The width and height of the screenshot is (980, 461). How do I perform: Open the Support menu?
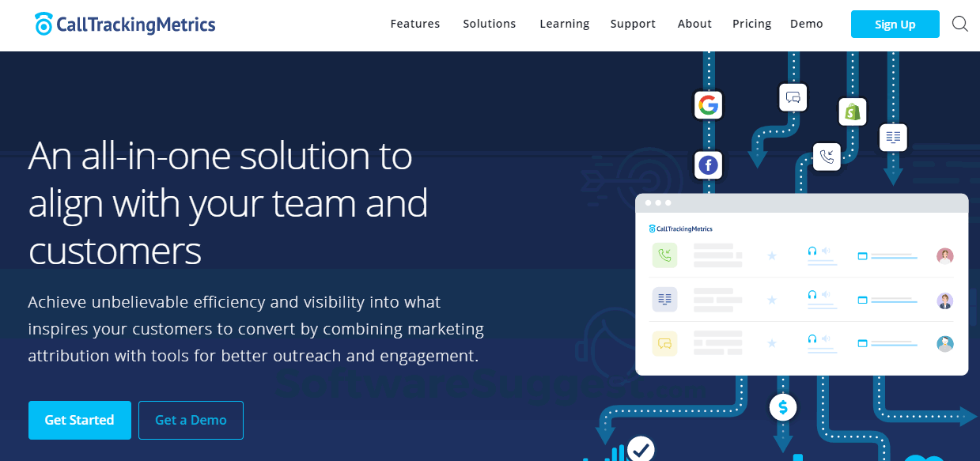point(633,24)
